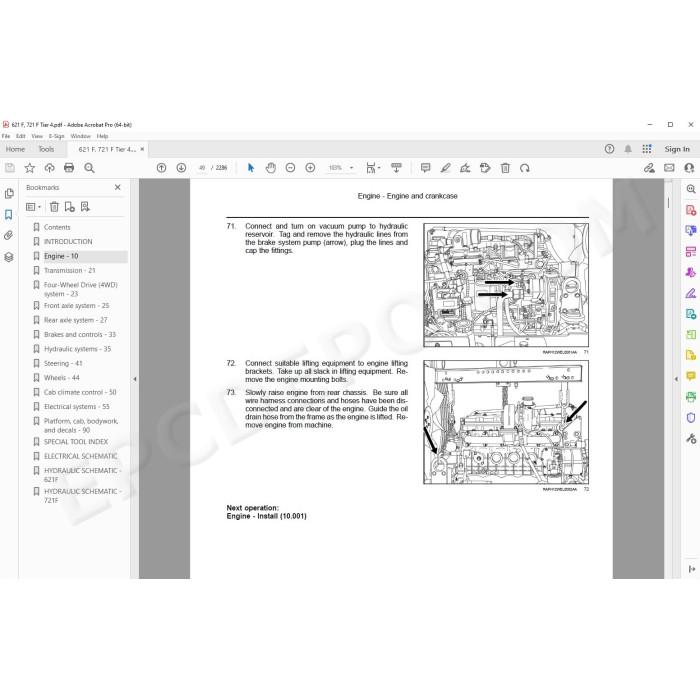Zoom out with minus button
The height and width of the screenshot is (700, 700).
tap(290, 168)
